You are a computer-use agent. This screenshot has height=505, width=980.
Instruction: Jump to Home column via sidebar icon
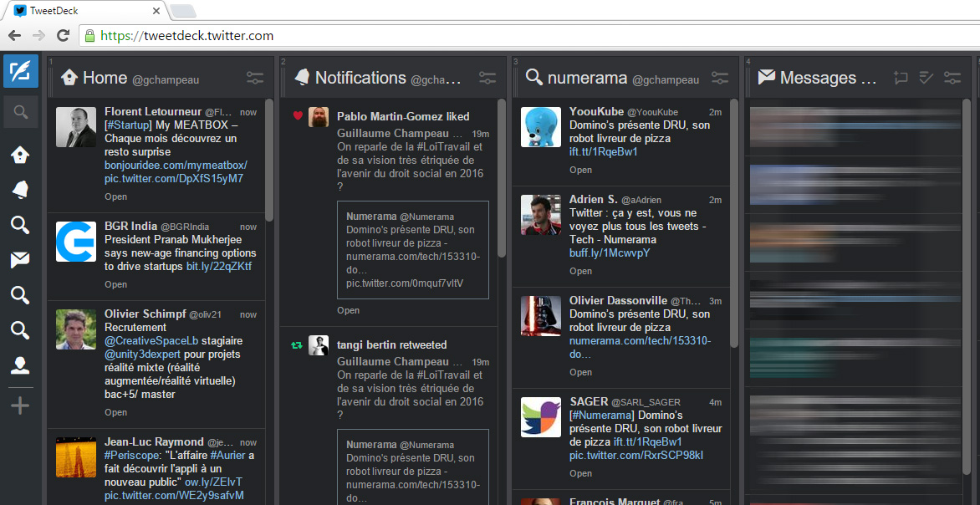[21, 155]
